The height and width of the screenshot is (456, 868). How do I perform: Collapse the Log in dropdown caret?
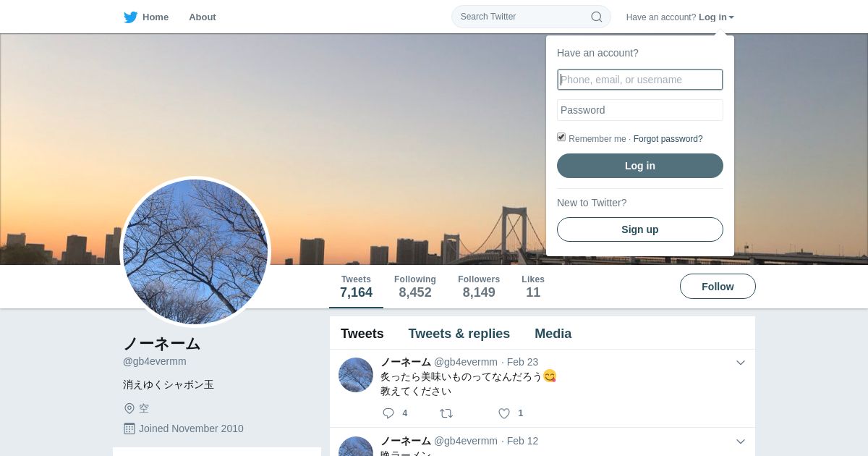point(731,17)
